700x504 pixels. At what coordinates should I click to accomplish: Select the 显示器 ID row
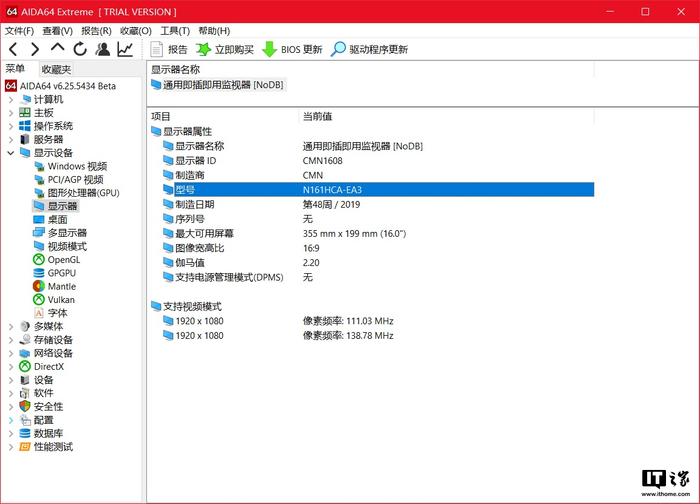click(x=378, y=161)
